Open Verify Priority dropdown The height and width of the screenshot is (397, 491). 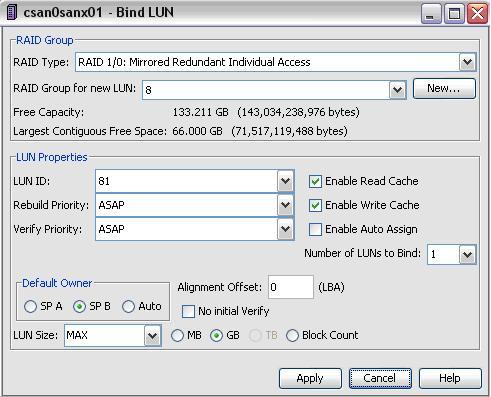pos(285,229)
